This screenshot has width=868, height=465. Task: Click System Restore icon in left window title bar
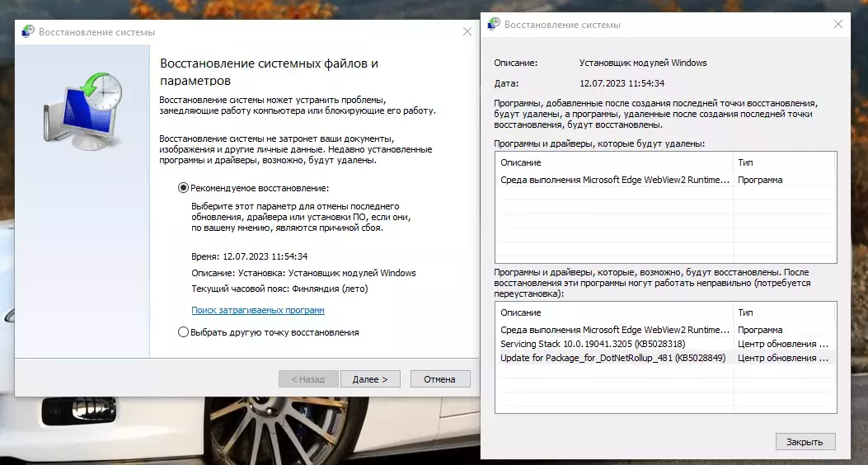point(28,31)
